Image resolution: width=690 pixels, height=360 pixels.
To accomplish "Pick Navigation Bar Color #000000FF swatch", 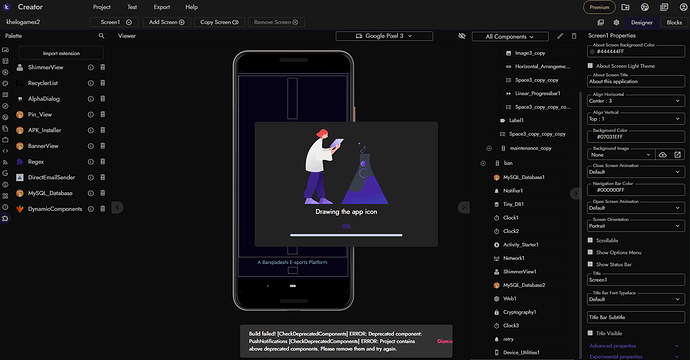I will pyautogui.click(x=592, y=190).
